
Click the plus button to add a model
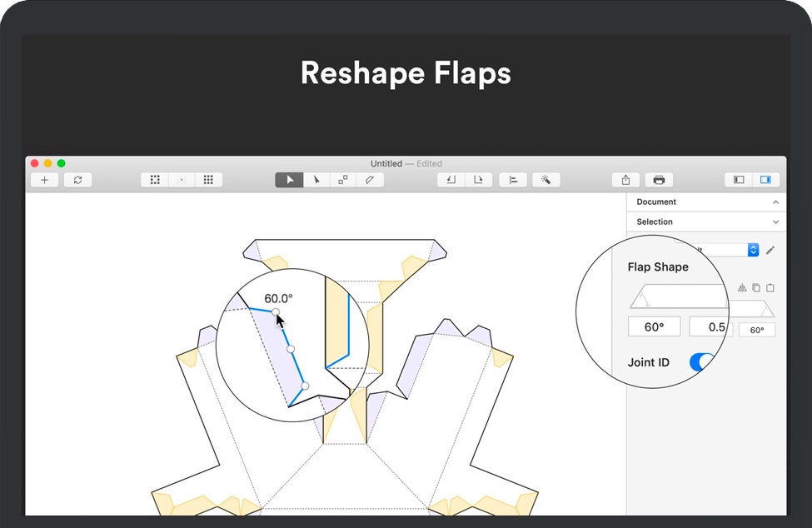(44, 180)
